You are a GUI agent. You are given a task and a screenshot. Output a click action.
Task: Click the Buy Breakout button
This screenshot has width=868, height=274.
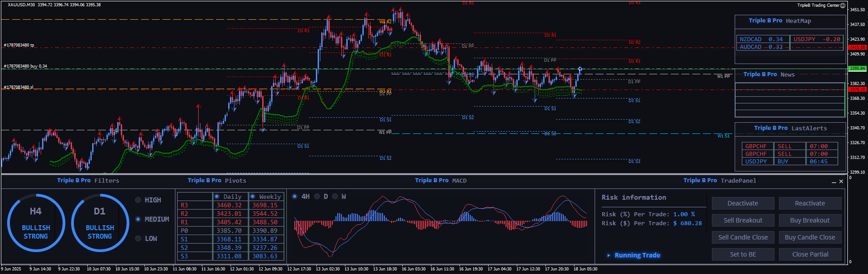(810, 220)
